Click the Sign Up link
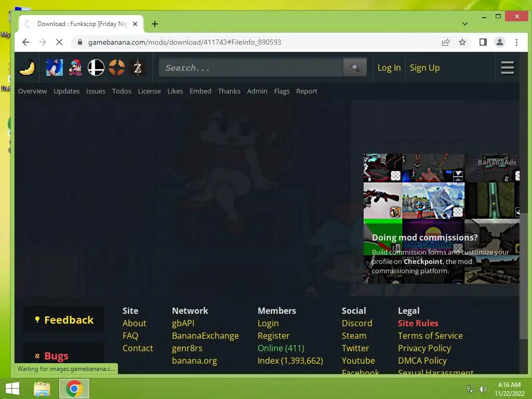 [424, 68]
